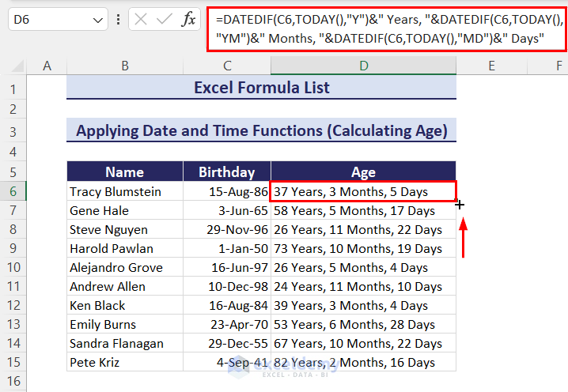The image size is (568, 392).
Task: Select row 10 header
Action: (x=13, y=267)
